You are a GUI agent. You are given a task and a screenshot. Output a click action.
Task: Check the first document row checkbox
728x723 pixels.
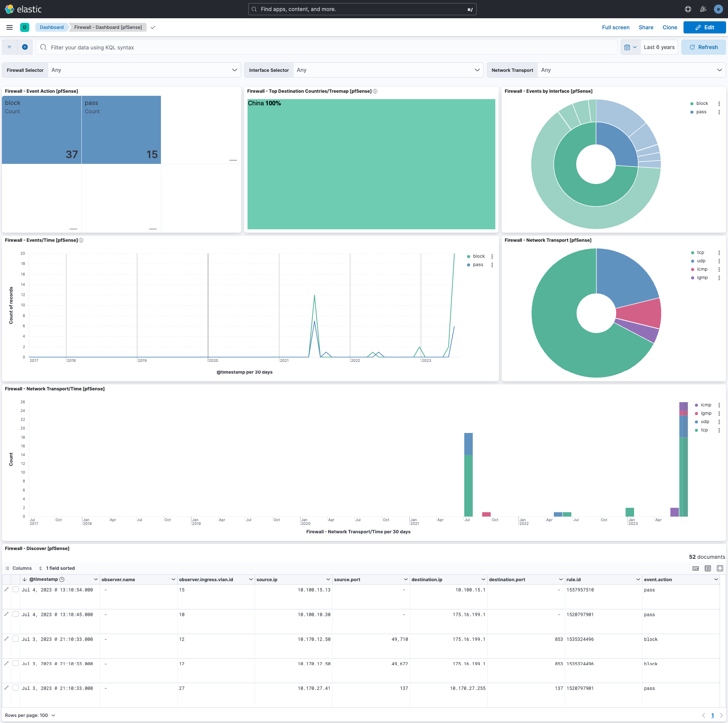coord(16,589)
